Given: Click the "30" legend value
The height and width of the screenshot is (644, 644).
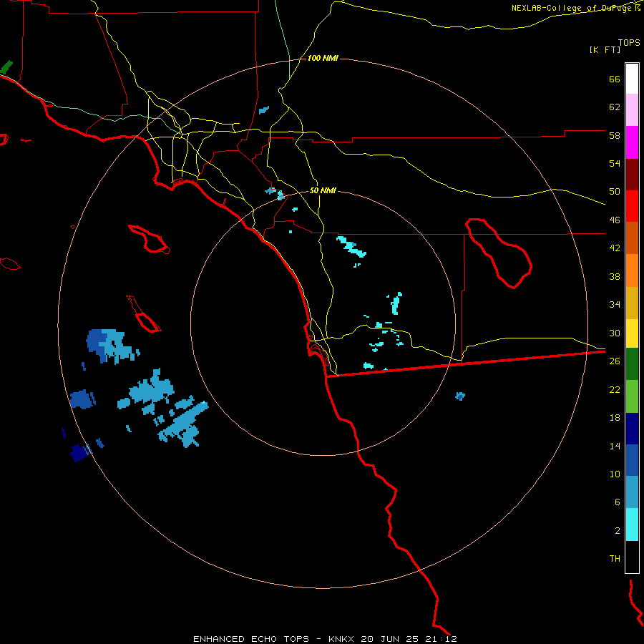Looking at the screenshot, I should coord(615,333).
